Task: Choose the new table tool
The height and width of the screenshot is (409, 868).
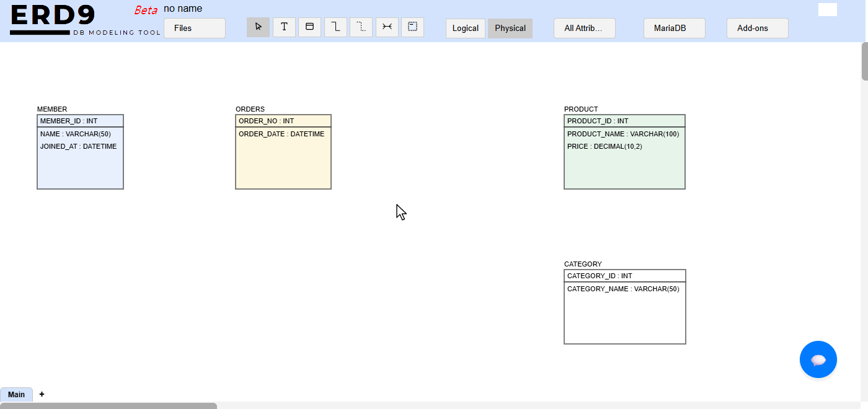Action: click(309, 27)
